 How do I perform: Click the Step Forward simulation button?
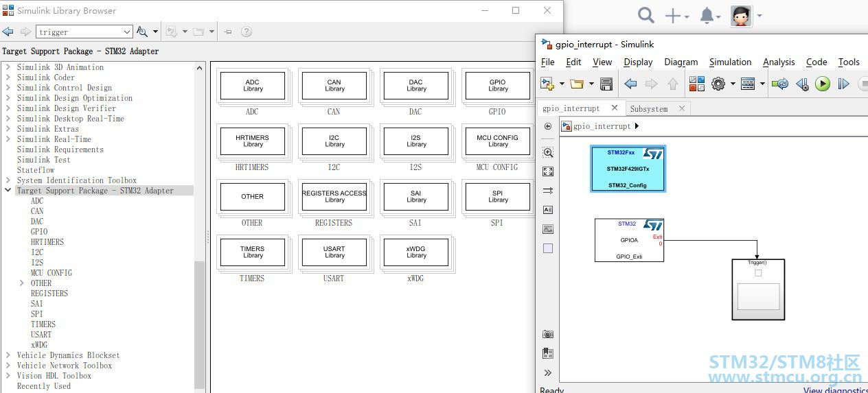pos(843,84)
